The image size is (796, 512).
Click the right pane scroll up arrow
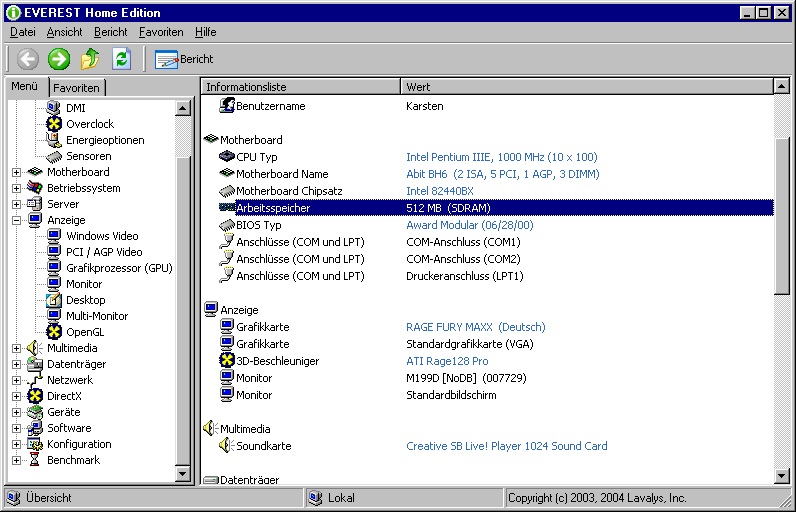point(782,86)
